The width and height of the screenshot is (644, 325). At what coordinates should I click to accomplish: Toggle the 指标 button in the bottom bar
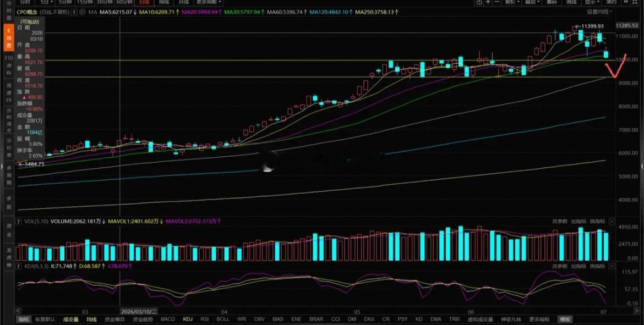pyautogui.click(x=24, y=320)
